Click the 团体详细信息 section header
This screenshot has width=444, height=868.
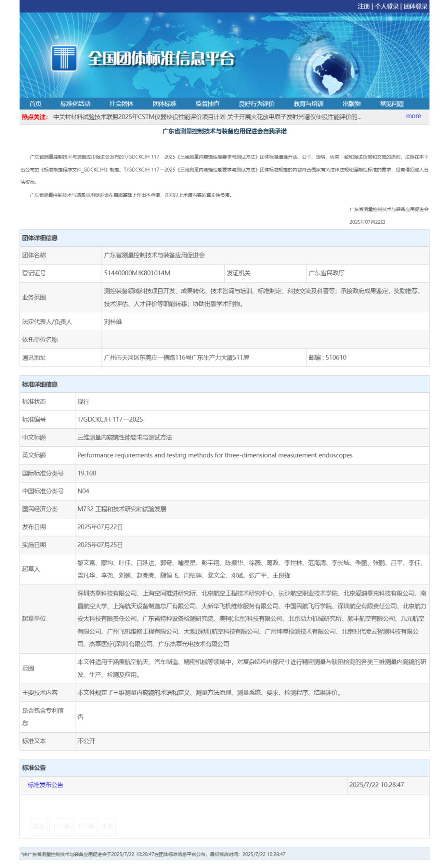pyautogui.click(x=224, y=238)
